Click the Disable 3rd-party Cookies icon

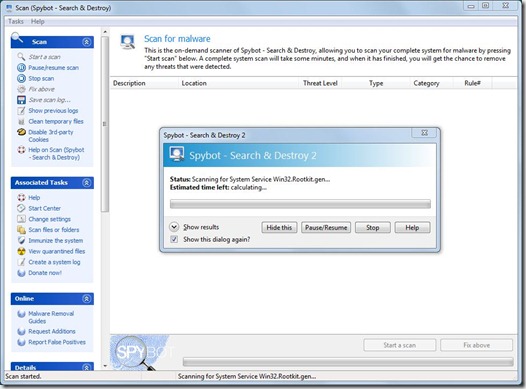[21, 132]
